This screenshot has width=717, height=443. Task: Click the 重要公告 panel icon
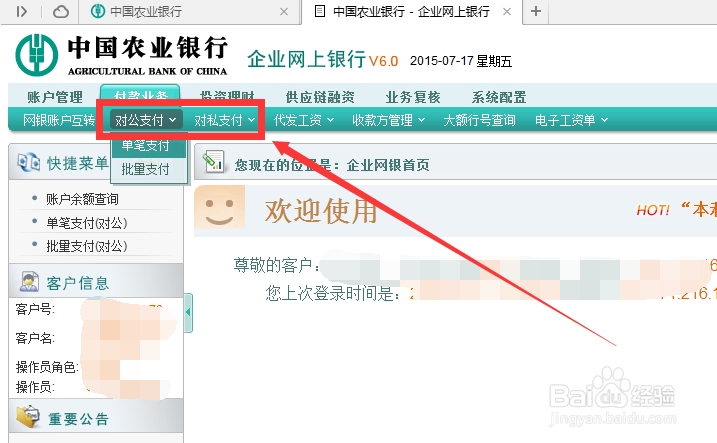pyautogui.click(x=28, y=417)
